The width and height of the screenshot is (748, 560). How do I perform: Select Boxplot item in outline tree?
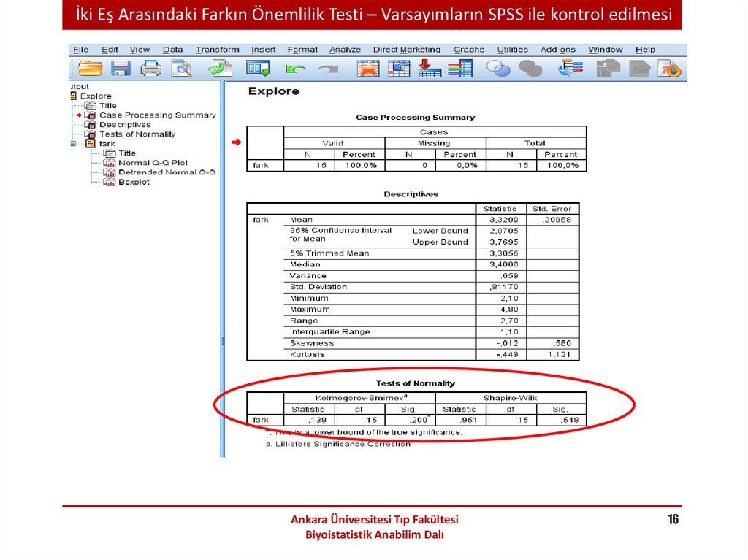point(134,182)
